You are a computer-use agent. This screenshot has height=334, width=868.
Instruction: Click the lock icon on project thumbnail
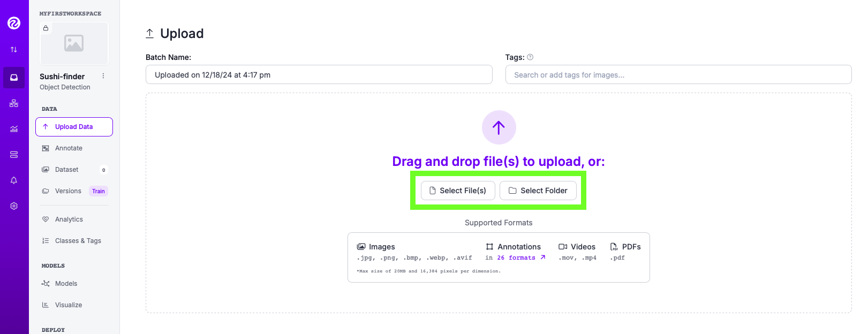(x=46, y=28)
